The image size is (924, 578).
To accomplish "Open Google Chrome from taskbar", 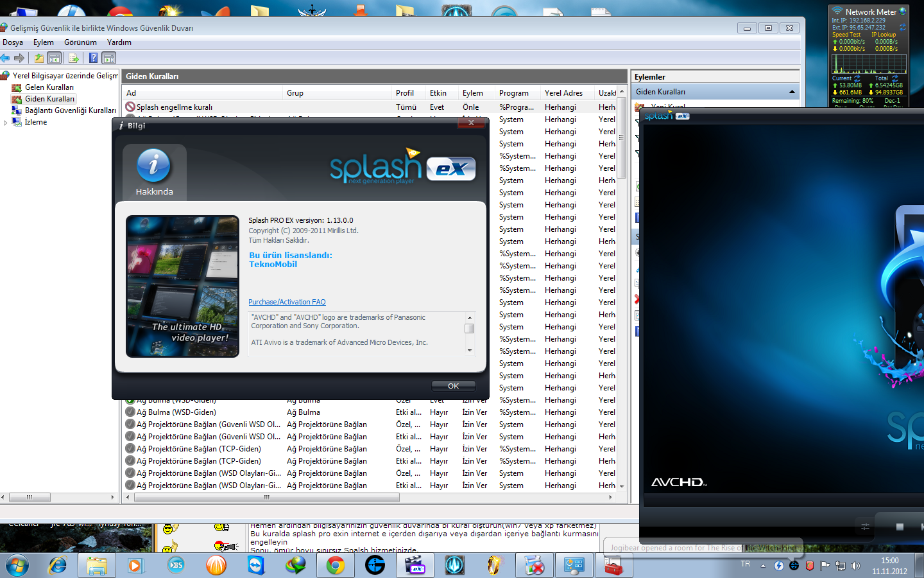I will [x=335, y=566].
